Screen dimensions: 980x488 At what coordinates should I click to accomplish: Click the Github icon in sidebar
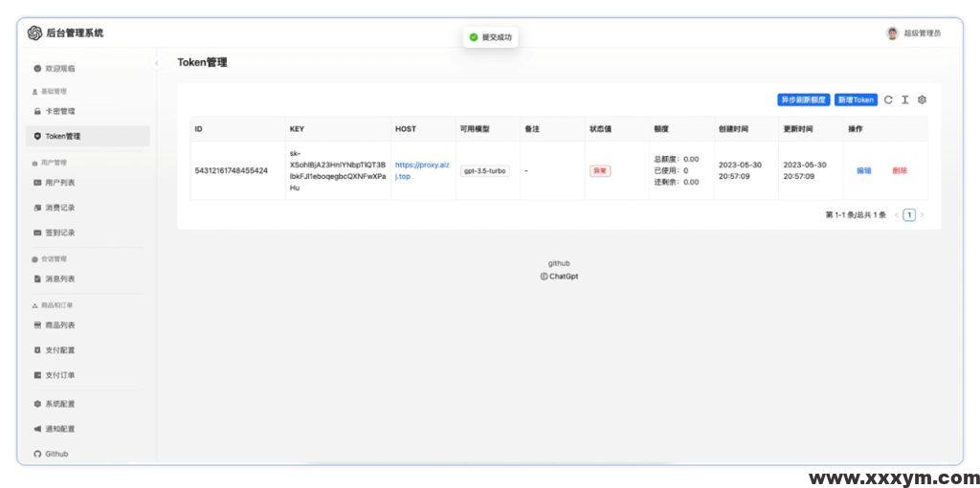pyautogui.click(x=37, y=454)
